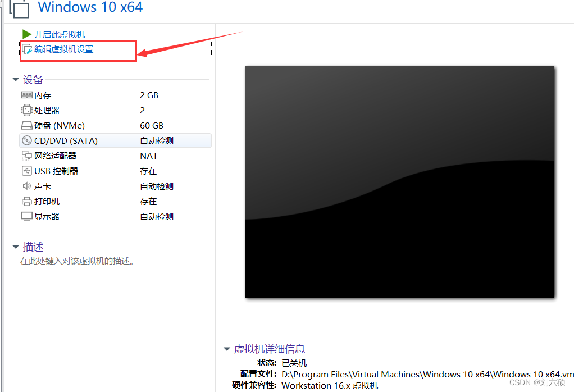
Task: Click the processor count value 2
Action: [143, 110]
